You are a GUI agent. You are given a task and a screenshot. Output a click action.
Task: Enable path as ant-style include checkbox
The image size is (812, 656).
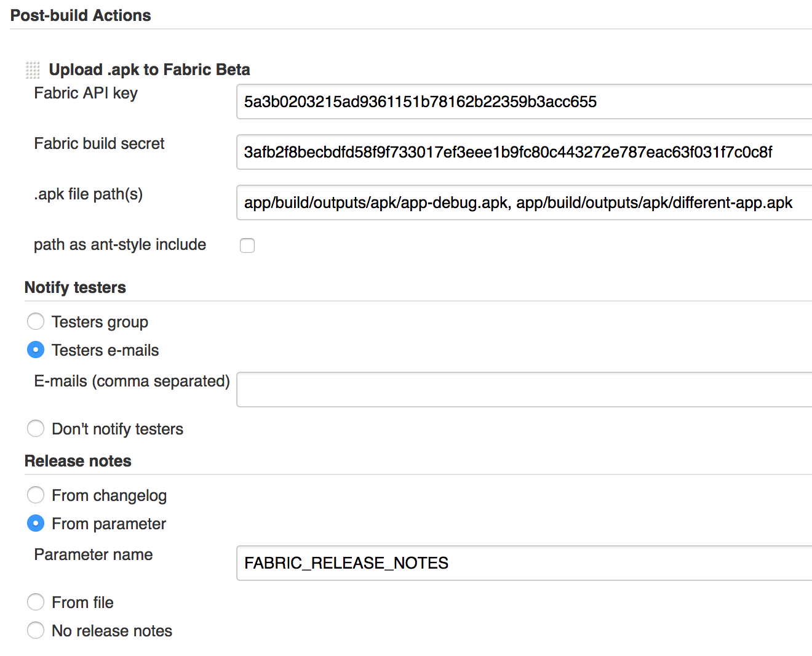[x=247, y=246]
